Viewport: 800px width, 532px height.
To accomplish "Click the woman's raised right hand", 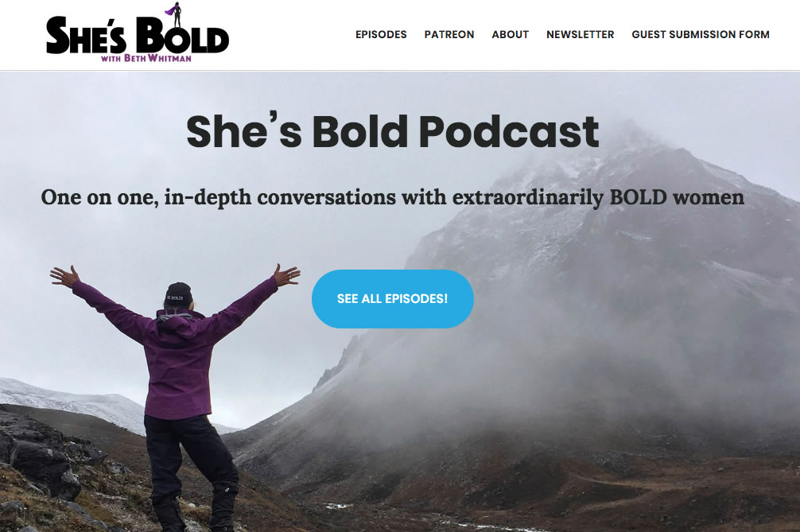I will 287,275.
